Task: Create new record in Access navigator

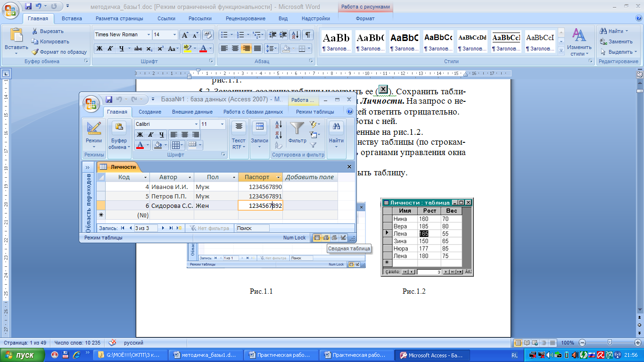Action: coord(179,228)
